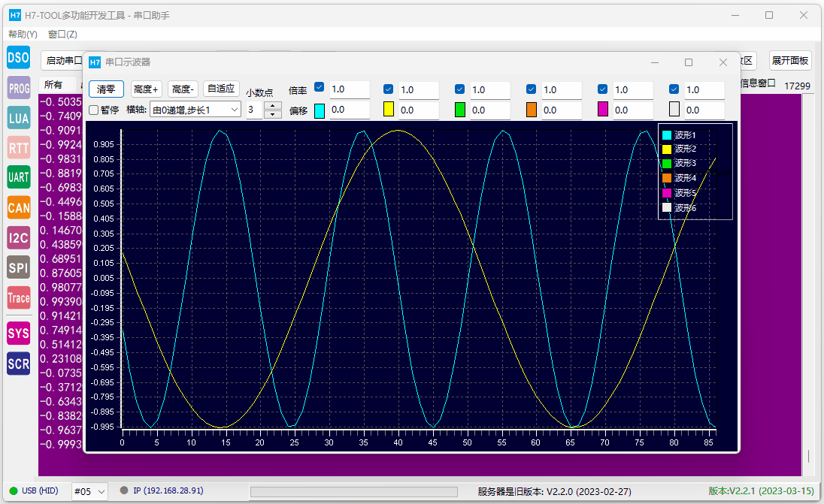The image size is (824, 504).
Task: Select the CAN bus sidebar icon
Action: coord(18,208)
